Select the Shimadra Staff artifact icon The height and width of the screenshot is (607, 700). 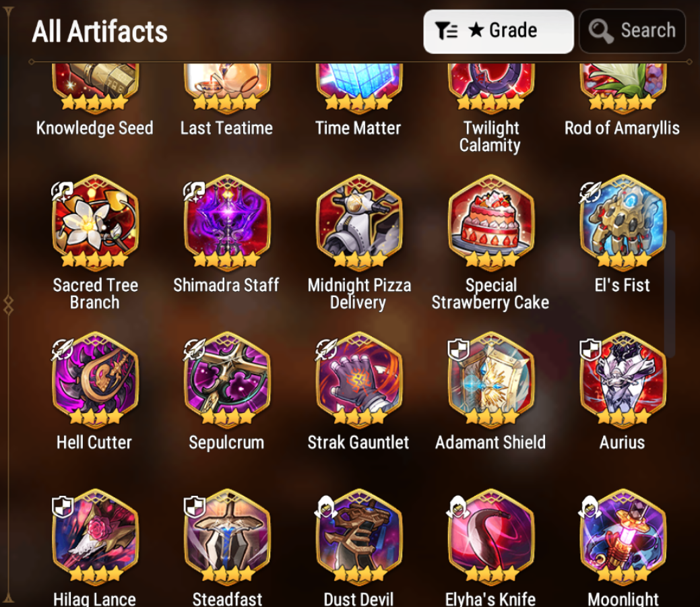coord(227,223)
